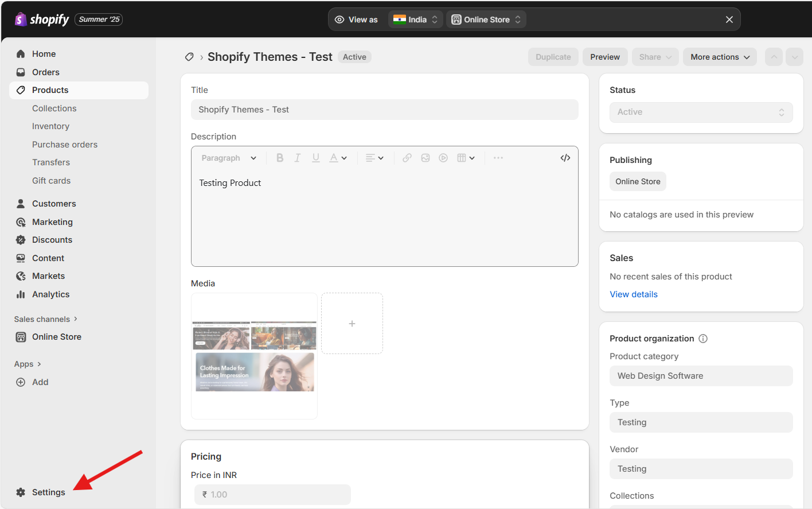
Task: Expand the Sales channels section
Action: coord(46,319)
